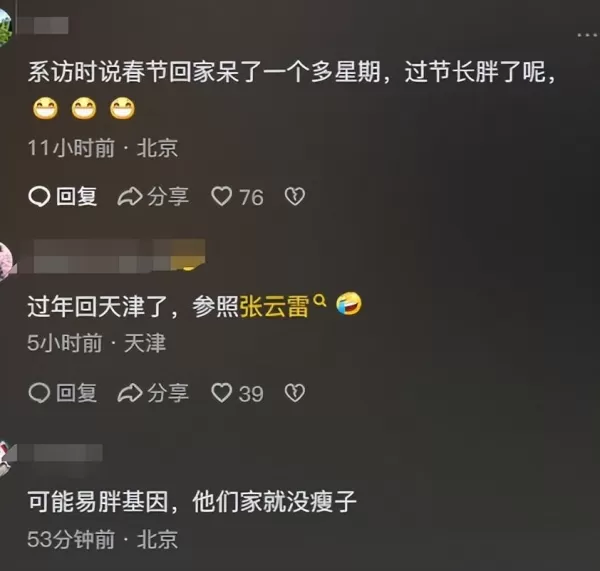Dislike the Tianjin comment via broken heart

tap(295, 393)
